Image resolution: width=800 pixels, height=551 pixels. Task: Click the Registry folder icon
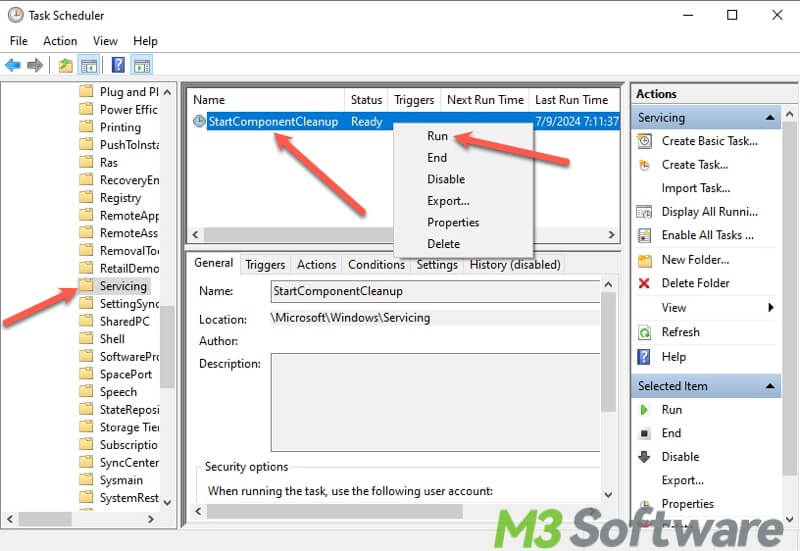click(x=86, y=197)
